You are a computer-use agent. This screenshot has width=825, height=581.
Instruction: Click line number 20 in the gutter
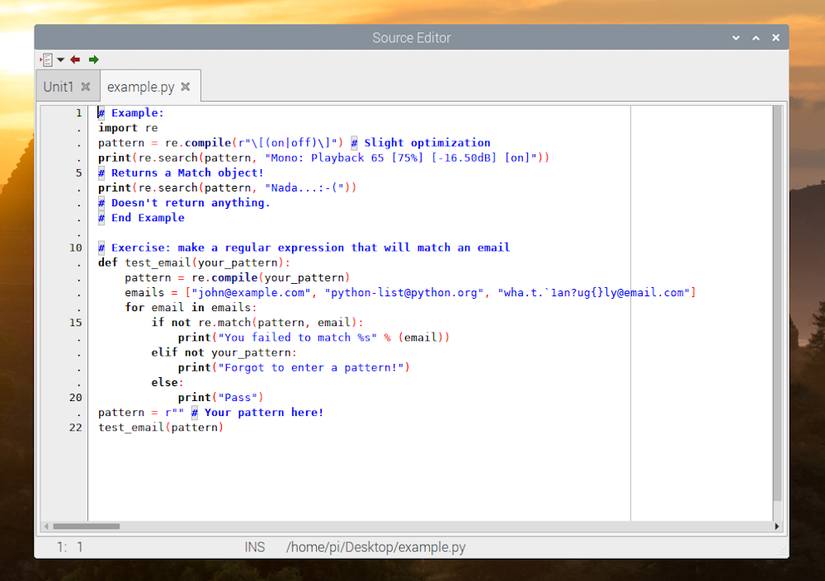click(x=74, y=397)
